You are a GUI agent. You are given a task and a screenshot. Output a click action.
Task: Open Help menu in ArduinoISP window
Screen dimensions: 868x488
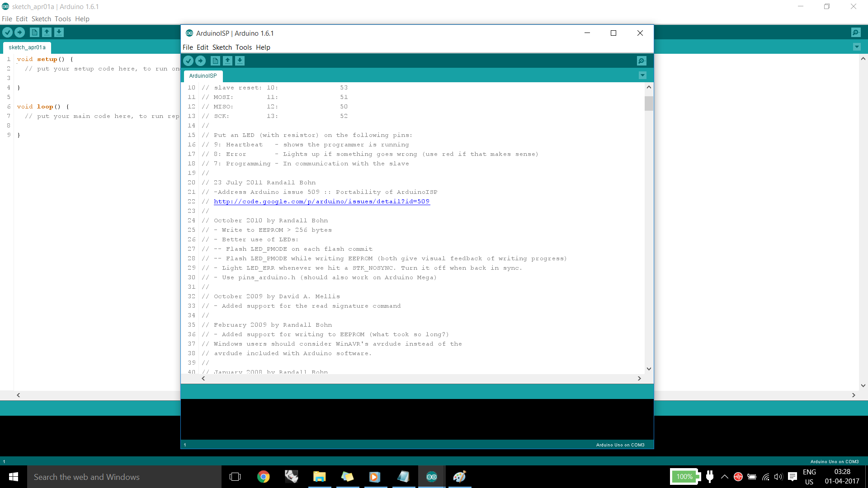point(263,47)
